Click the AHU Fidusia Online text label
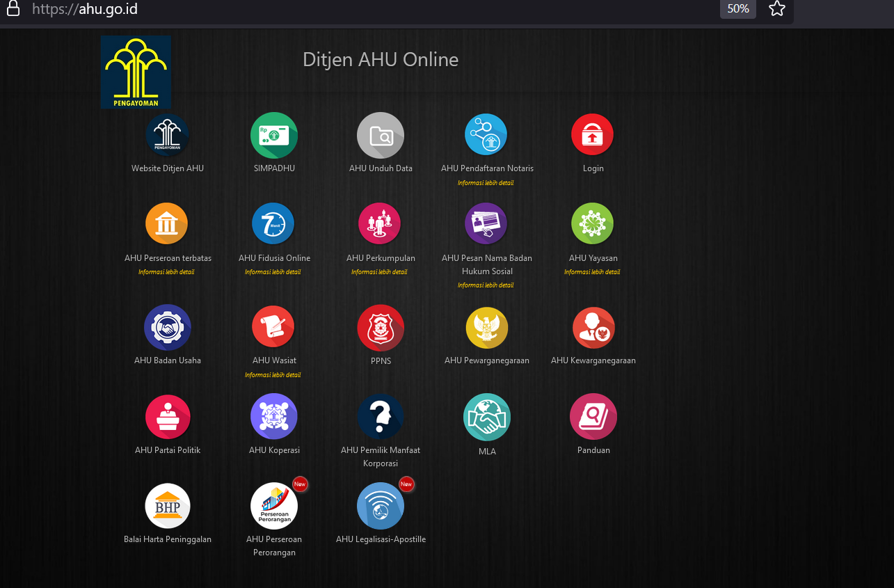Viewport: 894px width, 588px height. tap(274, 258)
